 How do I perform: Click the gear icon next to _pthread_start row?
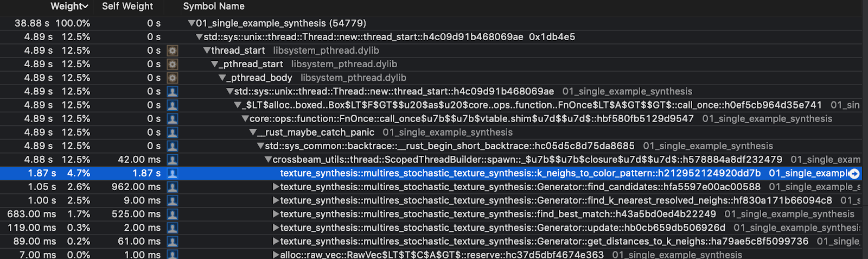point(173,64)
